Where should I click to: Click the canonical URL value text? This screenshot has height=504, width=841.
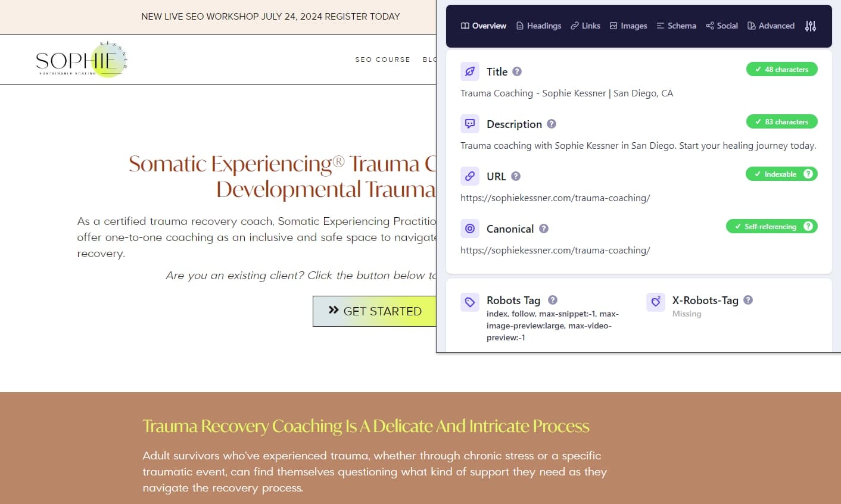555,251
